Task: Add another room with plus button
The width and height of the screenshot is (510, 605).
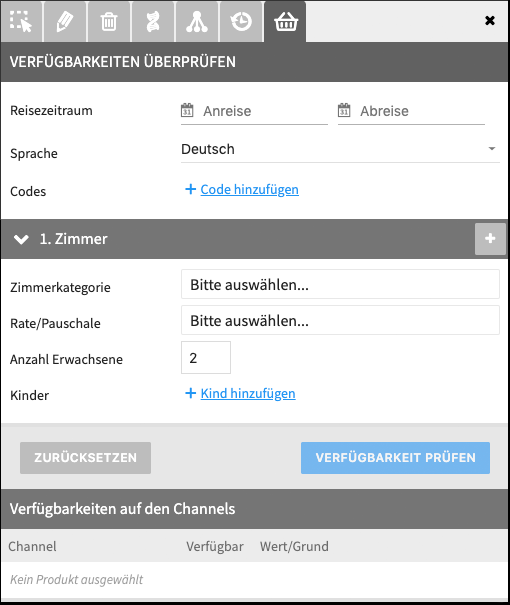Action: pyautogui.click(x=490, y=238)
